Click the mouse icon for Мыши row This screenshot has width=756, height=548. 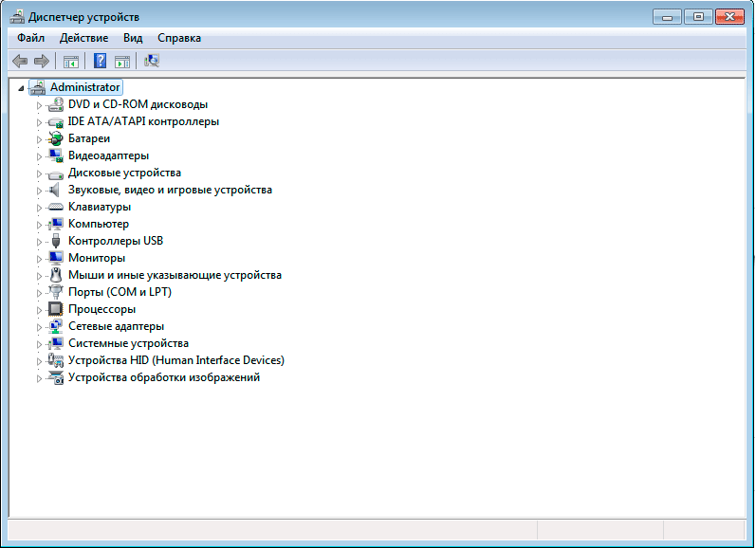pos(56,275)
